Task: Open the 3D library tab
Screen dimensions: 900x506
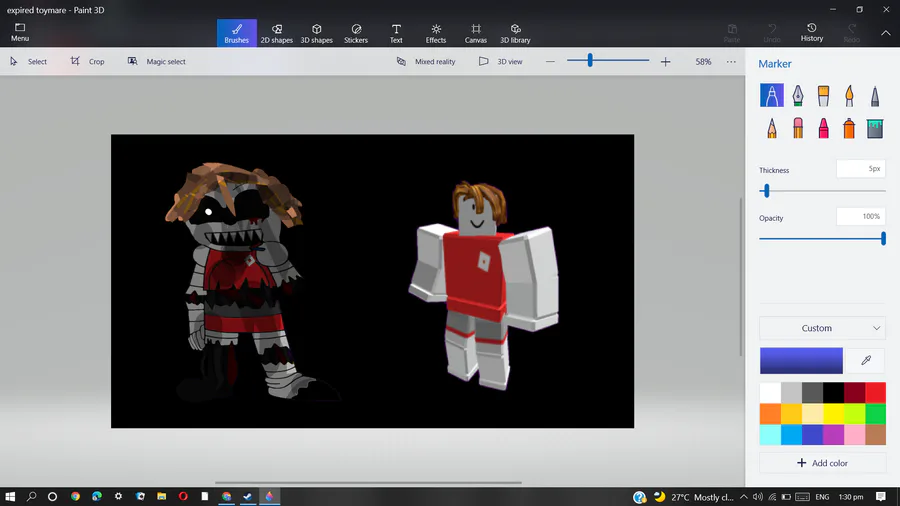Action: coord(515,33)
